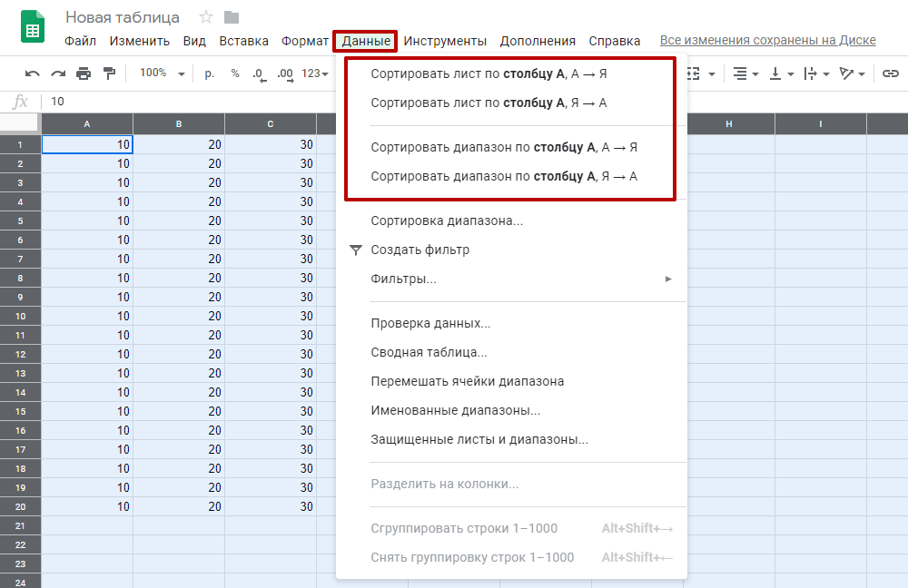The image size is (908, 588).
Task: Expand the Фильтры... submenu
Action: [668, 279]
